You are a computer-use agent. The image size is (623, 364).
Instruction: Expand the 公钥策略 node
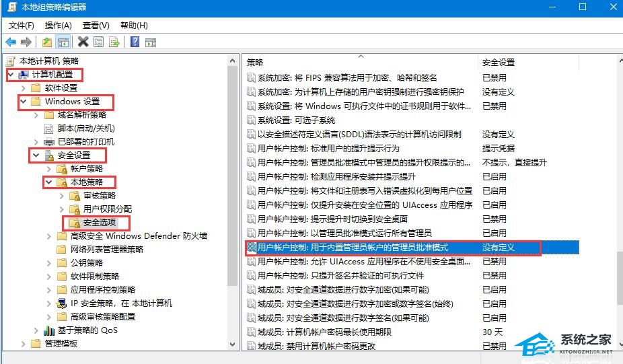[x=49, y=263]
